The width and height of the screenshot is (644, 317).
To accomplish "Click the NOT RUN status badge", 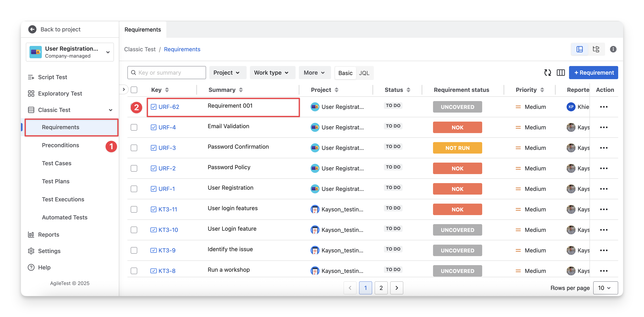I will [x=457, y=148].
